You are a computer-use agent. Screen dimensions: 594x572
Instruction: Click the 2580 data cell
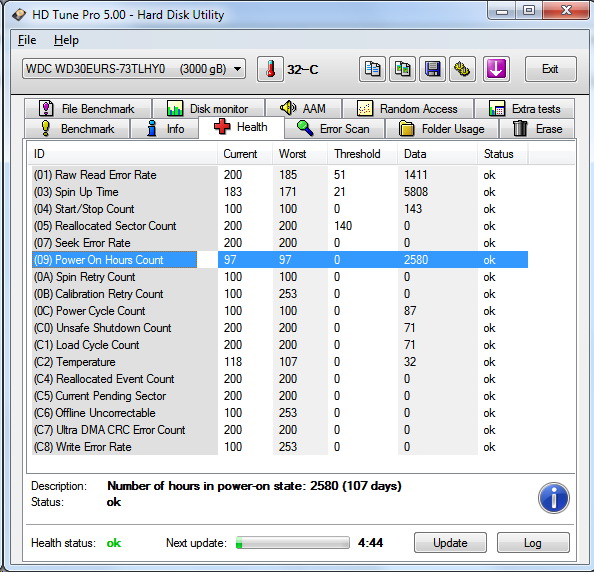[x=416, y=259]
